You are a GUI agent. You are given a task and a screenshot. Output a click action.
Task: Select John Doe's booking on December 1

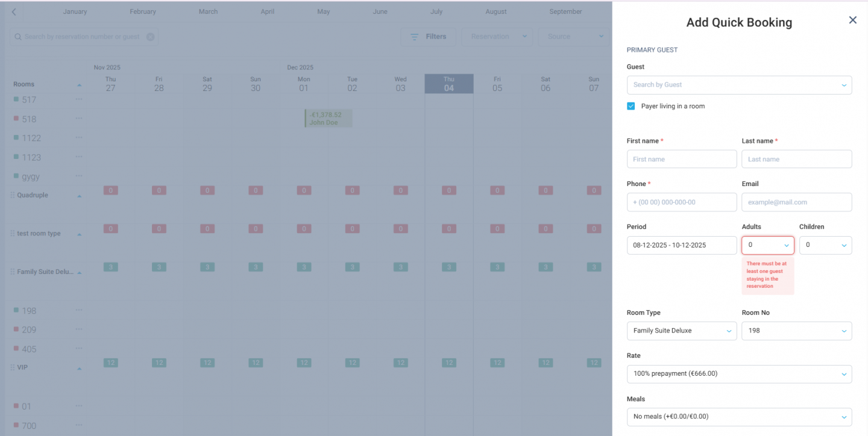(328, 118)
